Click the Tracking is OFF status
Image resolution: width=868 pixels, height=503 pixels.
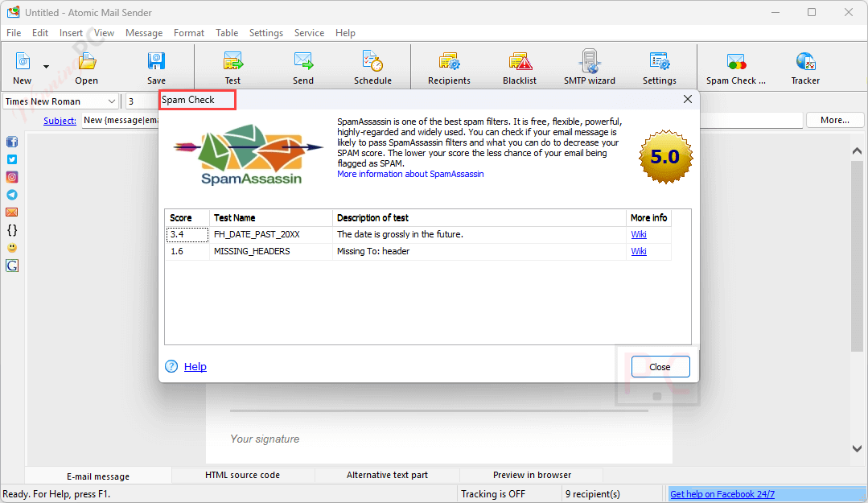[x=493, y=493]
